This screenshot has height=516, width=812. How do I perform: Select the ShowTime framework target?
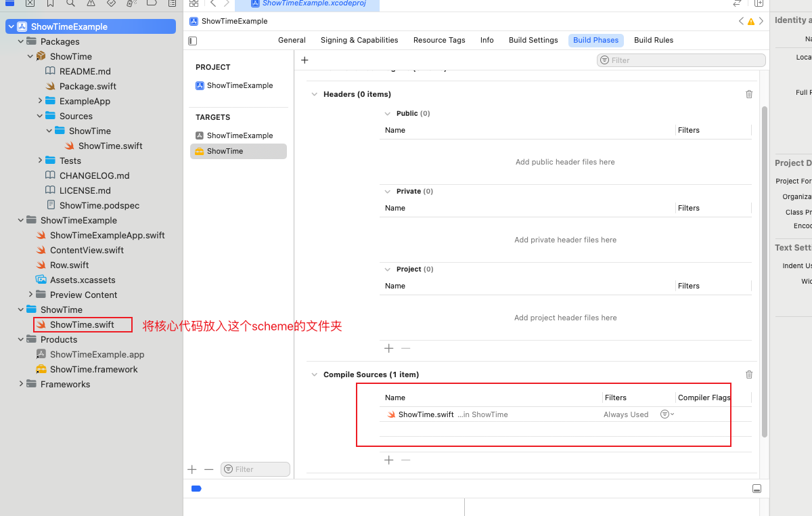pos(238,151)
